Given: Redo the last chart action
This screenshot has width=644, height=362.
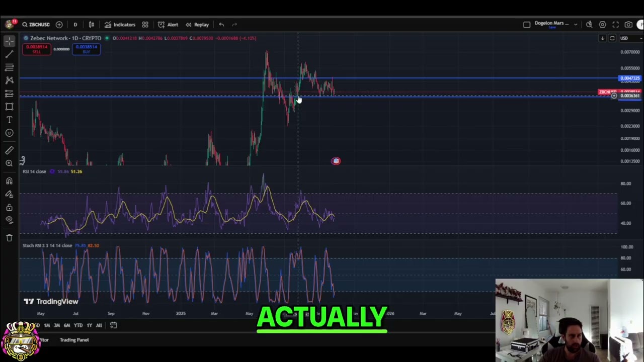Looking at the screenshot, I should pyautogui.click(x=234, y=25).
